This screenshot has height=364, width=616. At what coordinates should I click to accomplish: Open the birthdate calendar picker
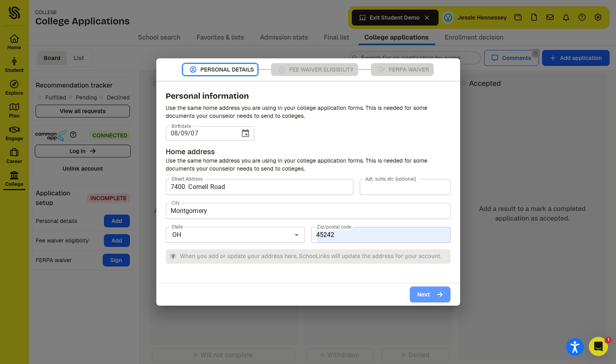tap(245, 133)
